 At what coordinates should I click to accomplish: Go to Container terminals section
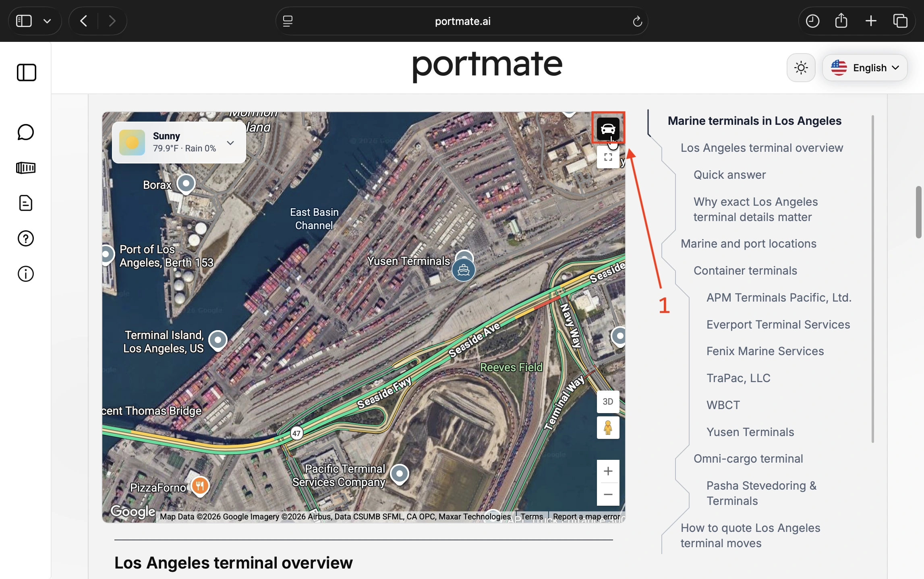click(745, 271)
